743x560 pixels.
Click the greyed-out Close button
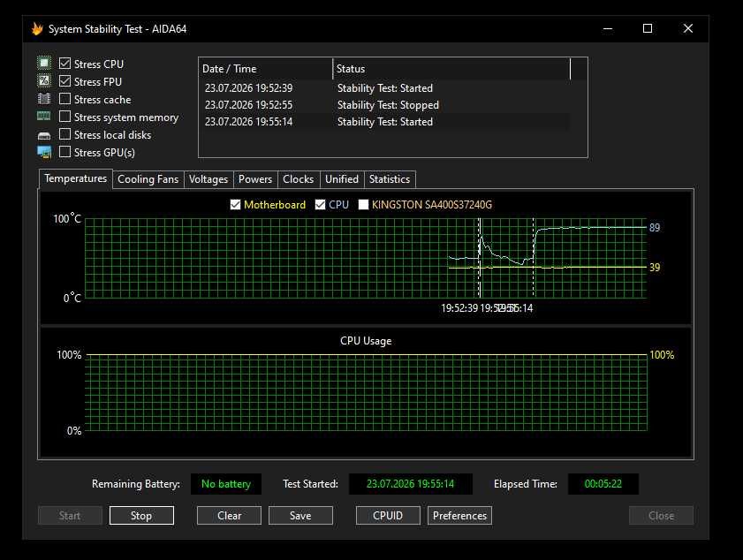coord(661,516)
